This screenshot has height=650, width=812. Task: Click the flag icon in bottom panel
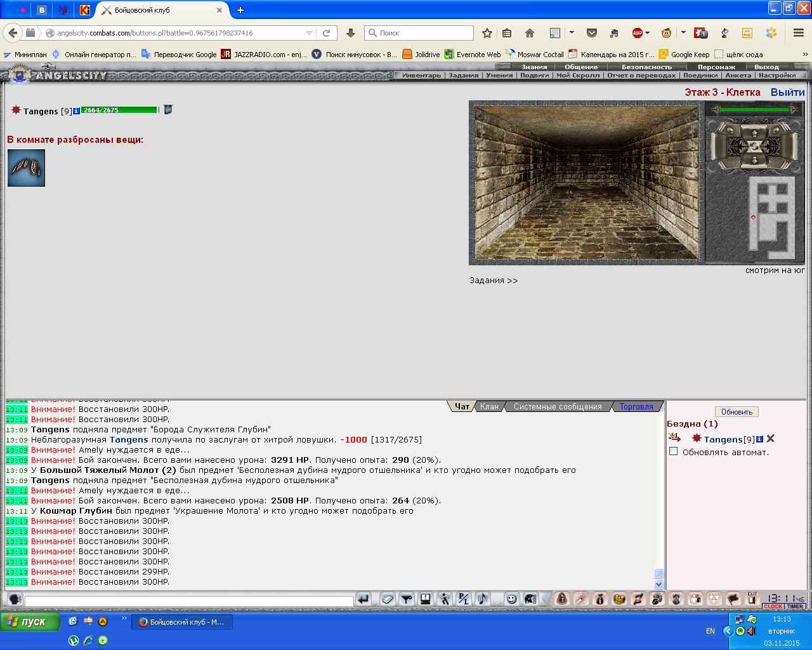coord(733,599)
